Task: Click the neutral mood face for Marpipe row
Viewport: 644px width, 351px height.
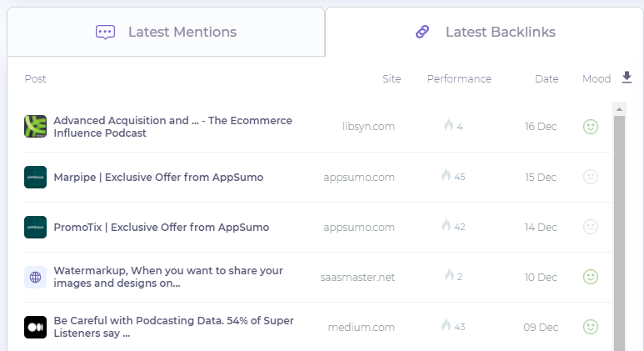Action: (x=591, y=177)
